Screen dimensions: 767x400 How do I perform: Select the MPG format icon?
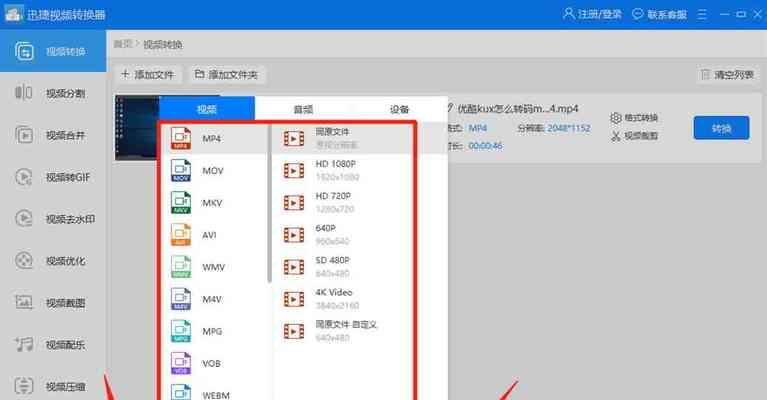pos(180,331)
